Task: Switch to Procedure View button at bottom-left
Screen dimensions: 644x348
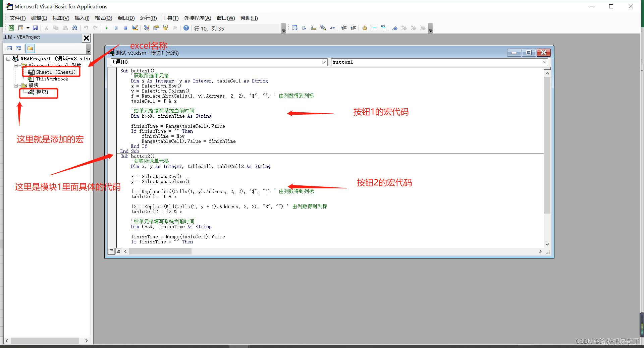Action: [111, 251]
